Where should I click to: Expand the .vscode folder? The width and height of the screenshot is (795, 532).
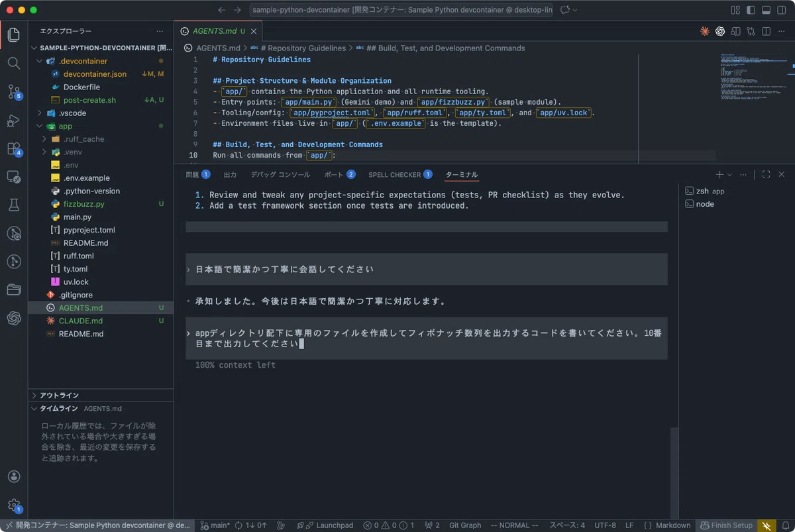click(39, 113)
